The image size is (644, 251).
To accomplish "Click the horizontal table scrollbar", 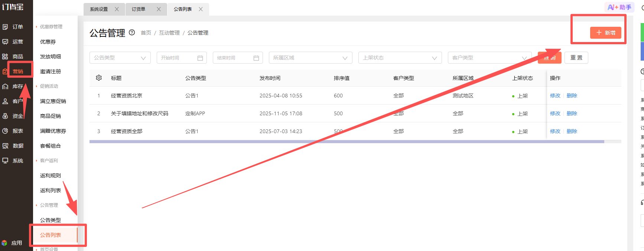I will 347,142.
